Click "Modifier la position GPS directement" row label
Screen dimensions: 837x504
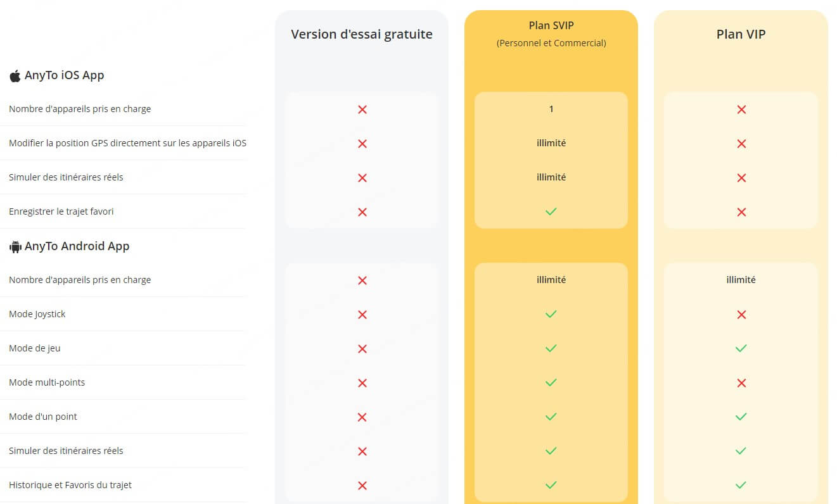[127, 143]
